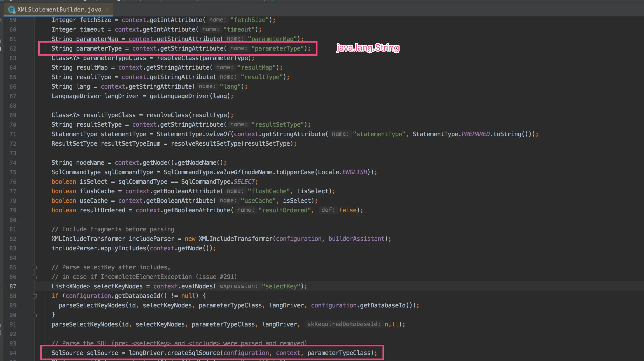Screen dimensions: 644x361
Task: Click resolveClass call on line 69
Action: (x=167, y=115)
